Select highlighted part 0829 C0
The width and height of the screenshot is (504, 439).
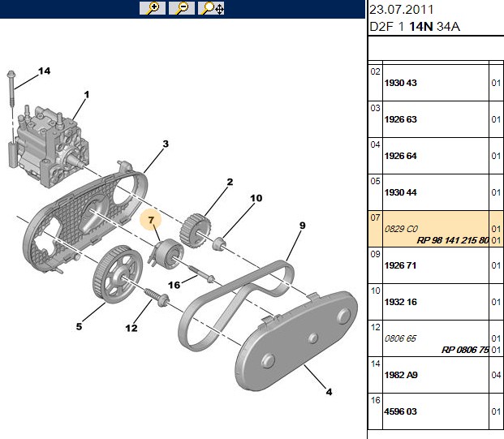click(x=401, y=229)
